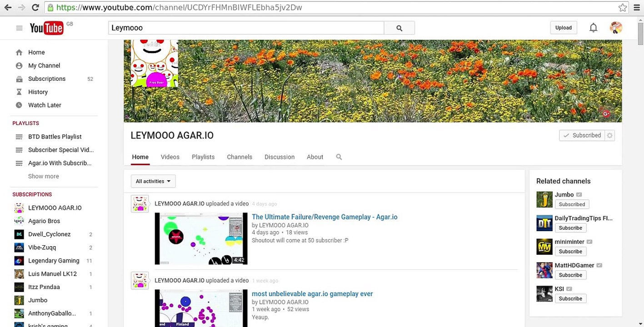This screenshot has width=644, height=327.
Task: Click the browser forward arrow
Action: (21, 8)
